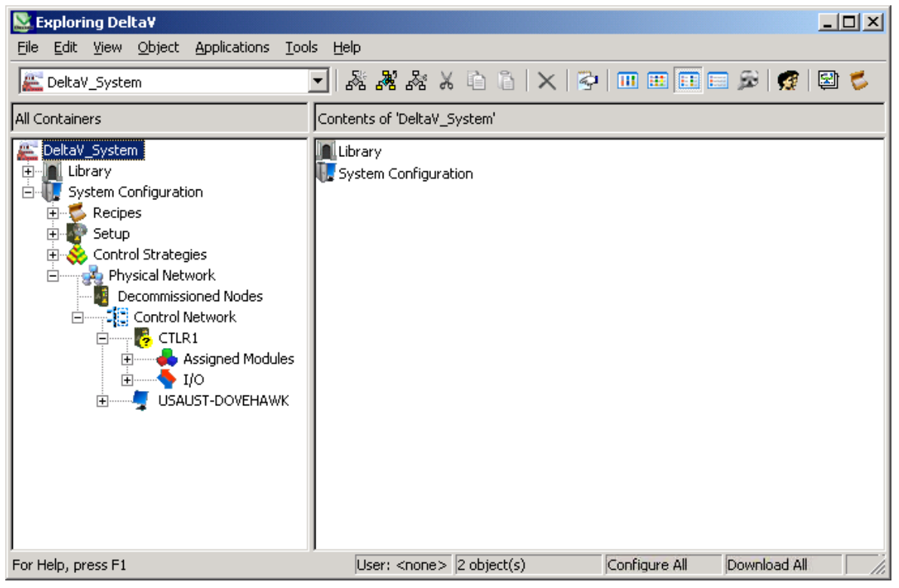Click the monitor display icon in toolbar

click(829, 82)
